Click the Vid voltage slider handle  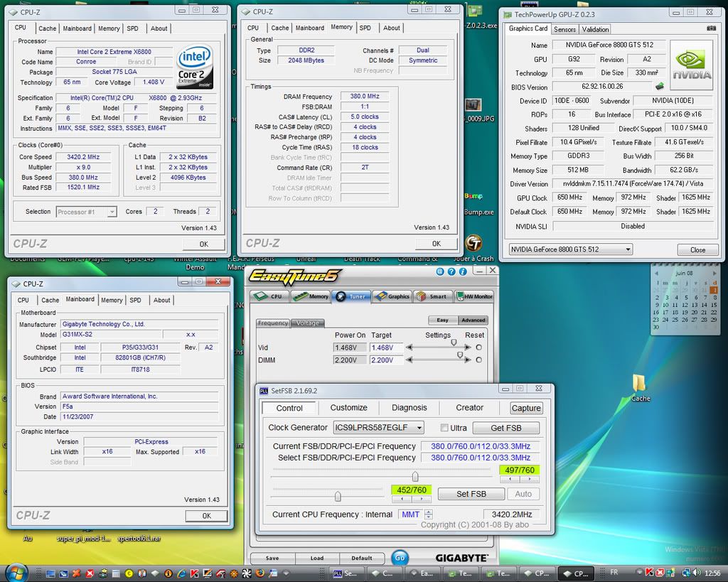[454, 343]
